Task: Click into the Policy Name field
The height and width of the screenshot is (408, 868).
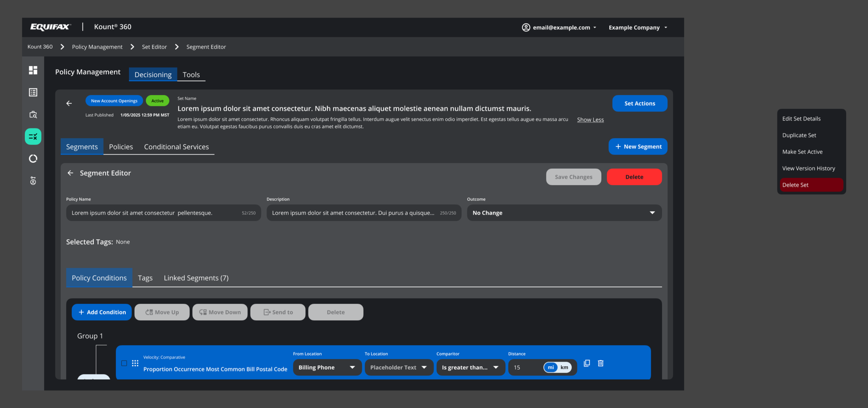Action: coord(164,213)
